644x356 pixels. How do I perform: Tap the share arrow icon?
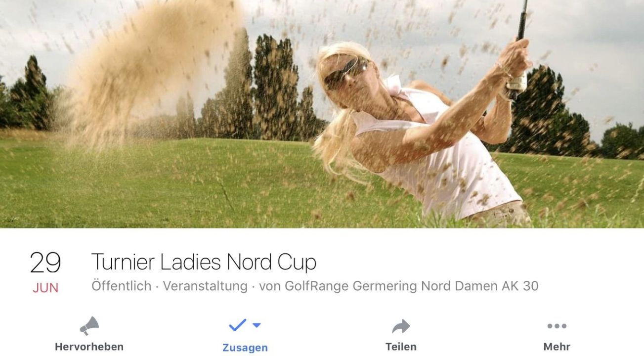pyautogui.click(x=401, y=326)
